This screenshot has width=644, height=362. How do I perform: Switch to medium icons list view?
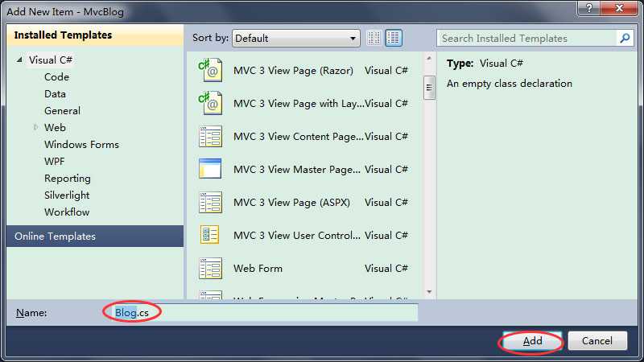(x=393, y=38)
